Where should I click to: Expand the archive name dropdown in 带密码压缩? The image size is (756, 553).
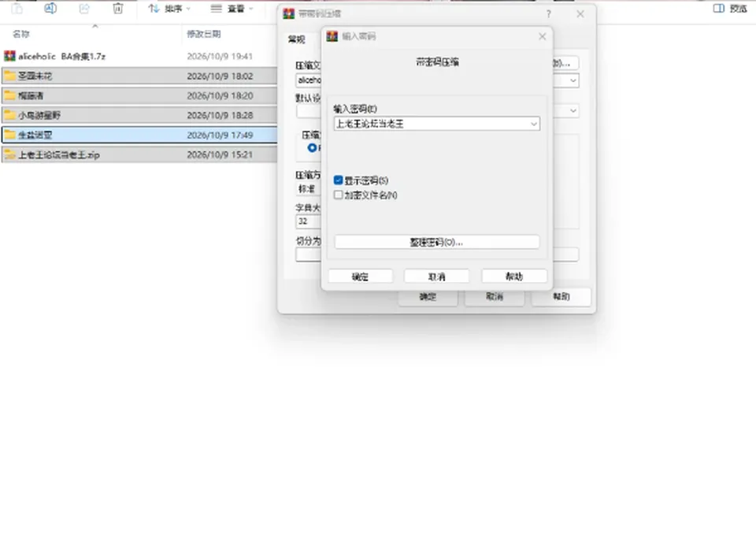(x=573, y=80)
